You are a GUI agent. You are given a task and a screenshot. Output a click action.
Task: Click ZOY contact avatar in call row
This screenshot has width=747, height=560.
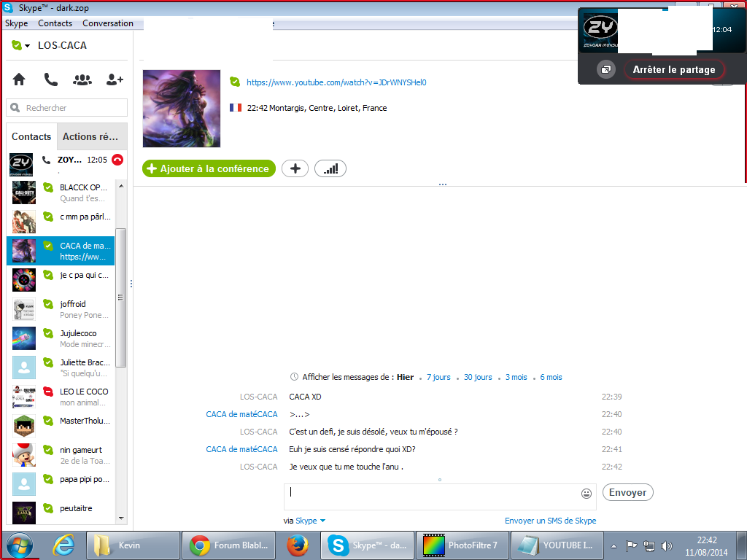pyautogui.click(x=21, y=164)
